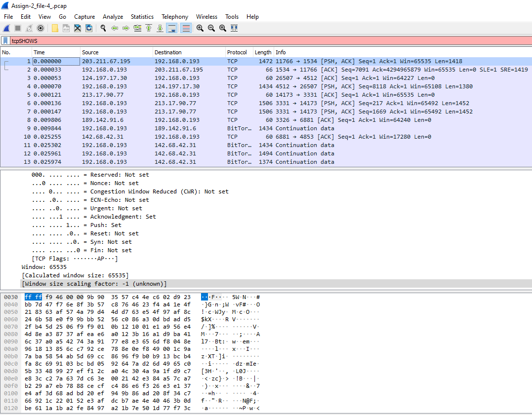Open the display filter bookmarks

click(x=6, y=41)
